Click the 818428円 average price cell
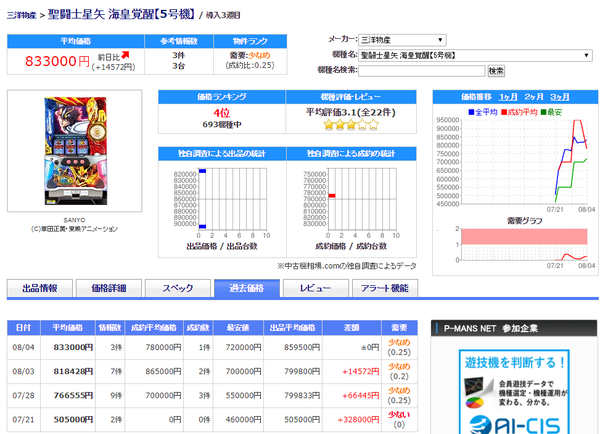This screenshot has height=434, width=600. coord(68,371)
